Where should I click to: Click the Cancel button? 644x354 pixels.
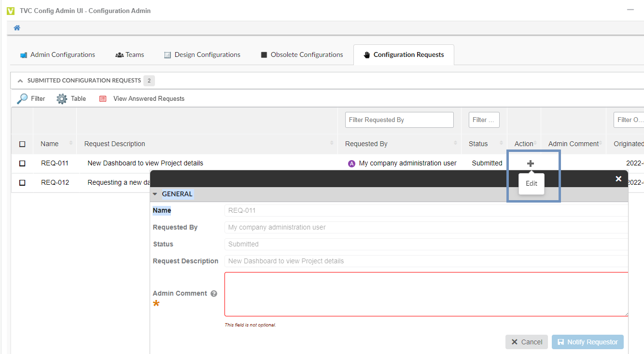click(526, 342)
